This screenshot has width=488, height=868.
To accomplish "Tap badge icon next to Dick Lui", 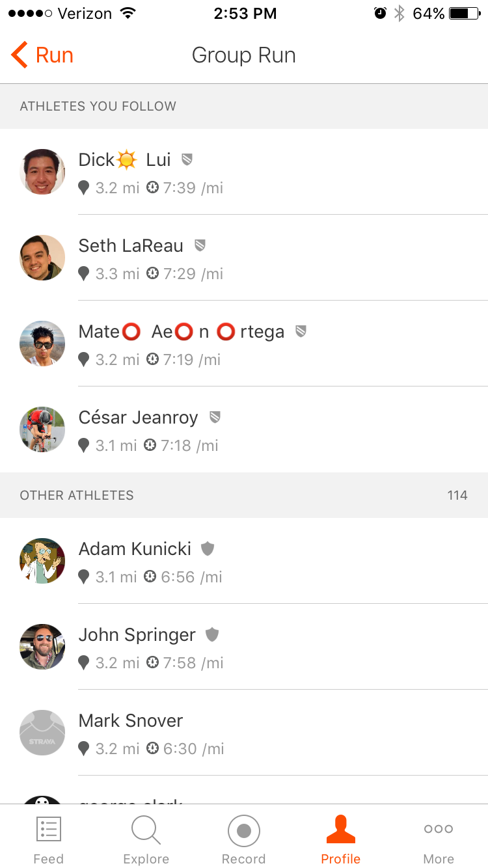I will pyautogui.click(x=187, y=159).
